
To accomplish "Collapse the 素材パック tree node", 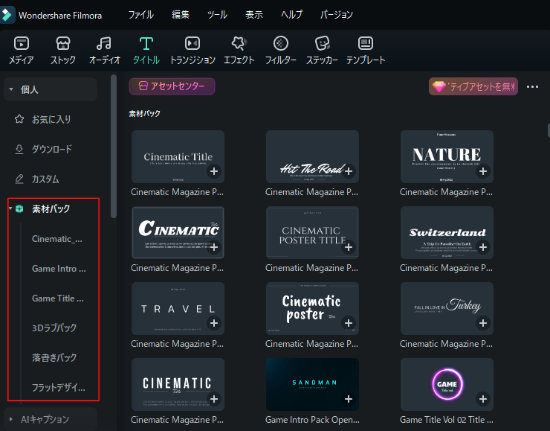I will click(10, 209).
